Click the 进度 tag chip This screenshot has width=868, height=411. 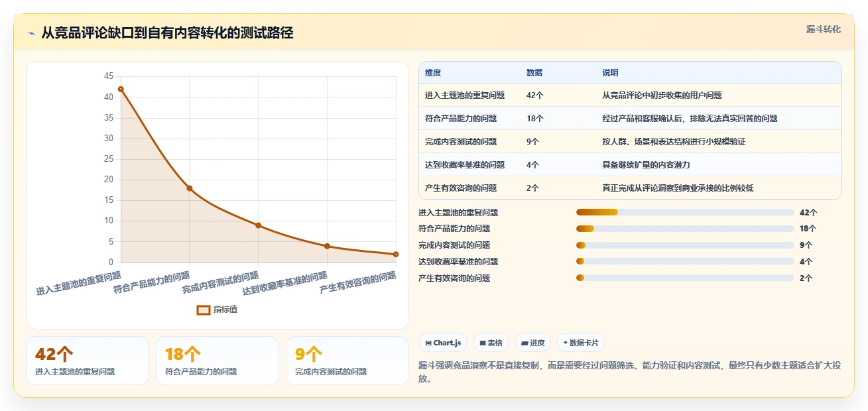coord(532,343)
